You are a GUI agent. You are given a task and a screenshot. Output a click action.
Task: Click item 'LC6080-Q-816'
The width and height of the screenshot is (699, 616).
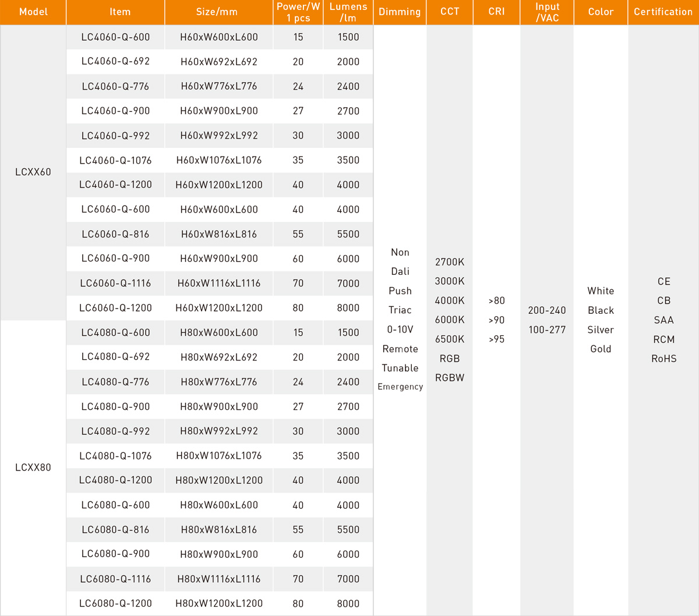tap(116, 530)
